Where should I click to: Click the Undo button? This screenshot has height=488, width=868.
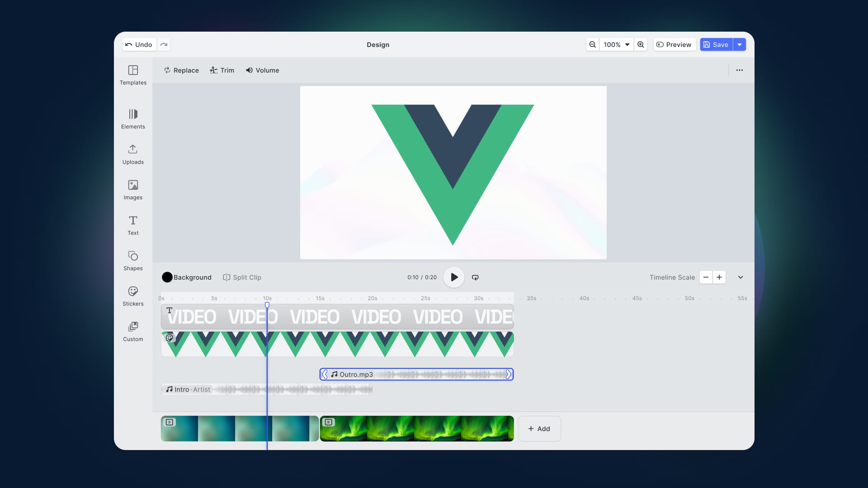coord(139,44)
